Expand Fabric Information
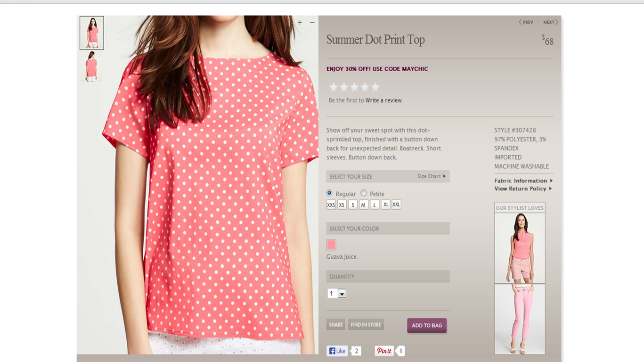Screen dimensions: 644x362 pyautogui.click(x=523, y=181)
